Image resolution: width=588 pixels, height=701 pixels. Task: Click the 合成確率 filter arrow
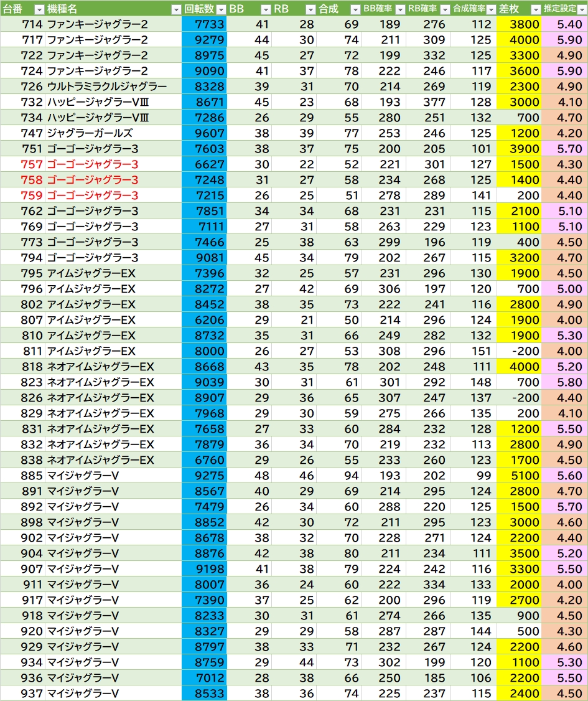pos(490,9)
